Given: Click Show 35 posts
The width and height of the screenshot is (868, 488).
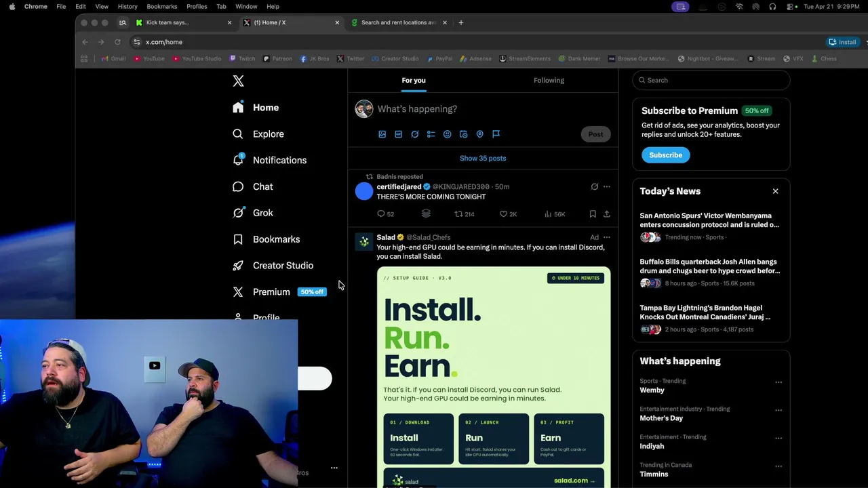Looking at the screenshot, I should point(483,158).
